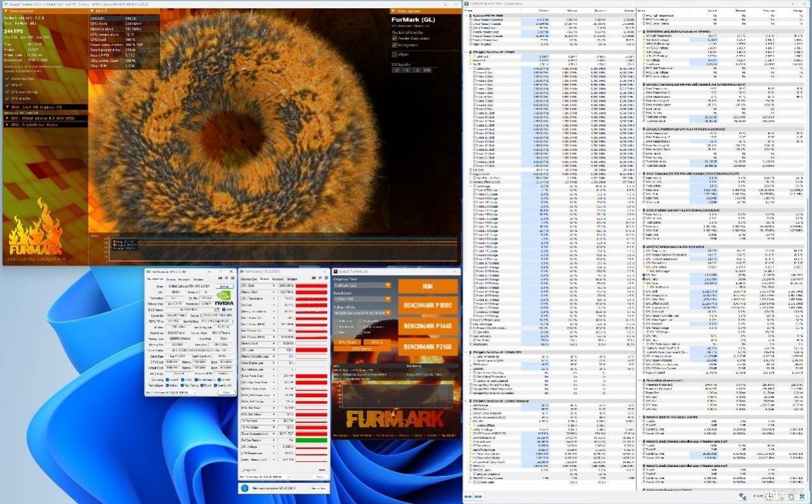Open GPU Clock sensor dropdown in GPU-Z

click(274, 286)
